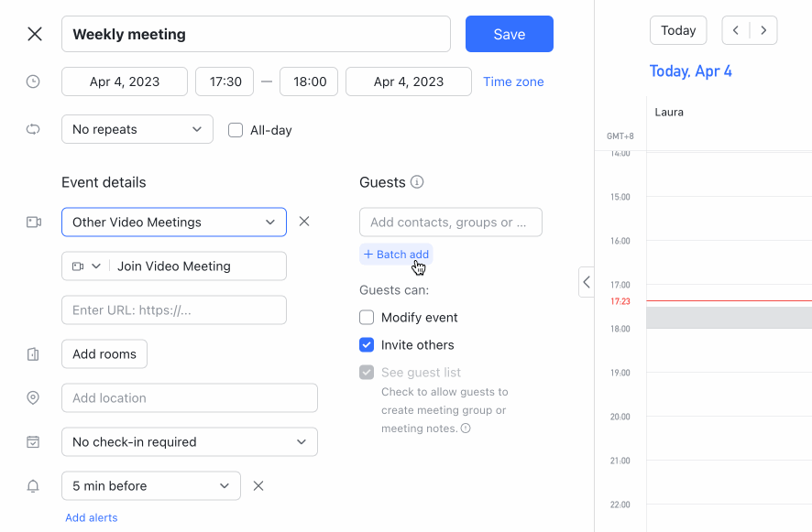The height and width of the screenshot is (532, 812).
Task: Click the check-in icon beside the check-in dropdown
Action: click(x=33, y=441)
